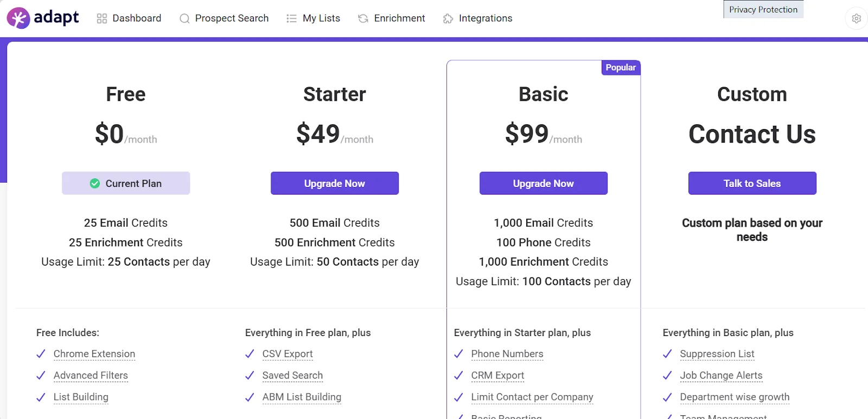Open settings via the gear icon
The image size is (868, 419).
pyautogui.click(x=856, y=18)
